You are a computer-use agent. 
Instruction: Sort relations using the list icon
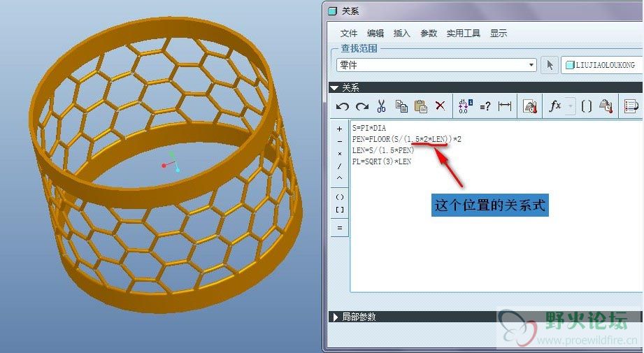click(631, 106)
